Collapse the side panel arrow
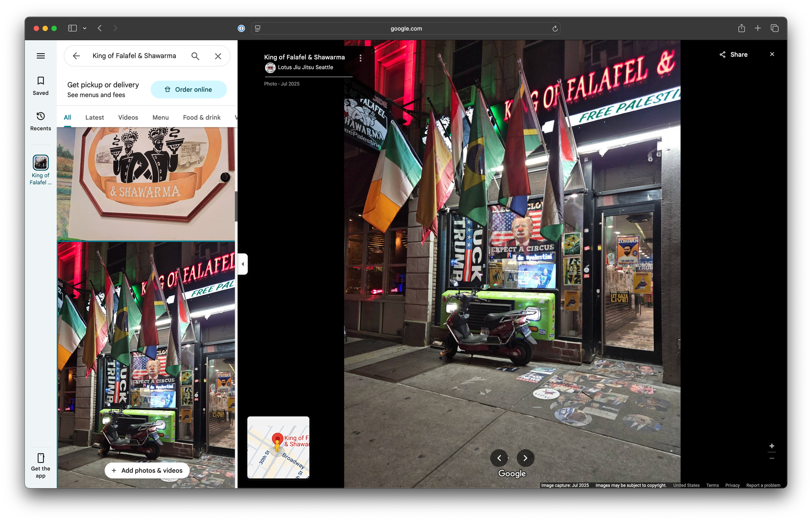Viewport: 812px width, 521px height. 243,264
